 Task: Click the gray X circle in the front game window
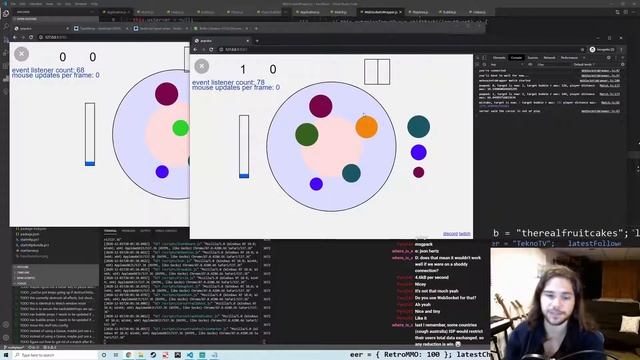coord(202,66)
